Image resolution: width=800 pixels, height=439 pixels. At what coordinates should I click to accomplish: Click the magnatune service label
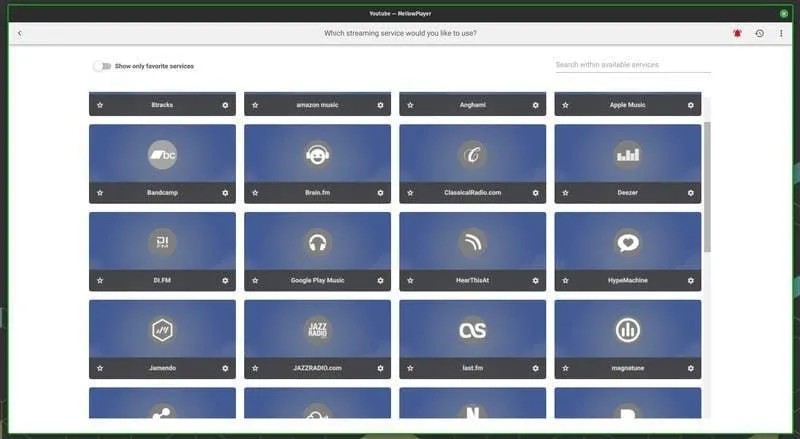click(627, 368)
